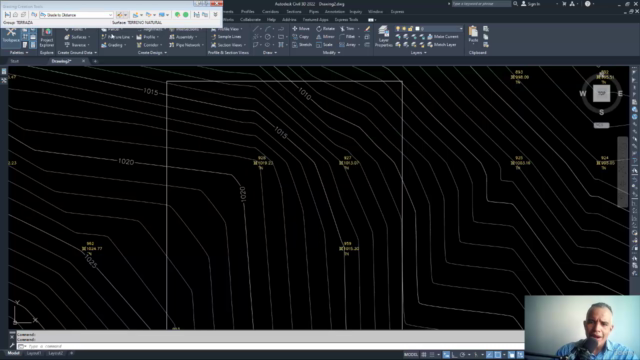
Task: Expand the Grading Creation Tools toolbar chevron
Action: [x=216, y=15]
